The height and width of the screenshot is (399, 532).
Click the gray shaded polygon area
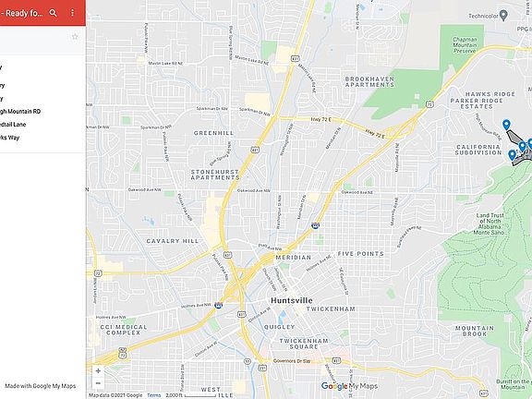coord(516,139)
